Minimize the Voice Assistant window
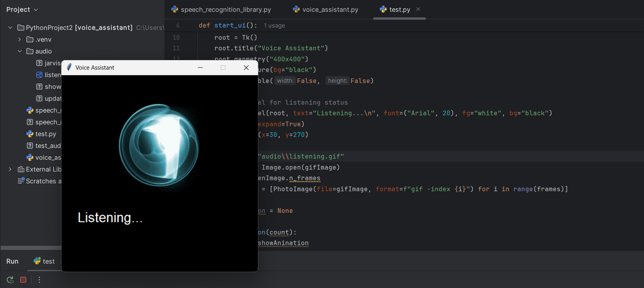This screenshot has height=288, width=644. tap(200, 68)
